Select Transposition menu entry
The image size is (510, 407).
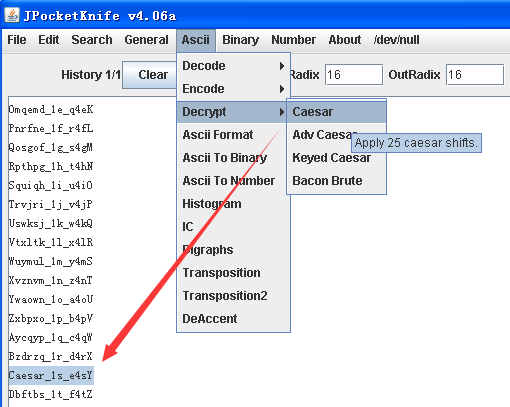point(233,273)
